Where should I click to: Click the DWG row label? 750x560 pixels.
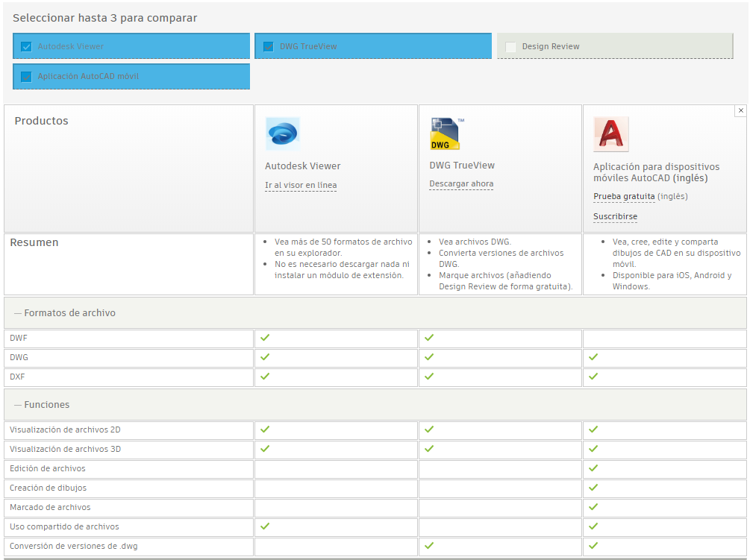(x=19, y=357)
